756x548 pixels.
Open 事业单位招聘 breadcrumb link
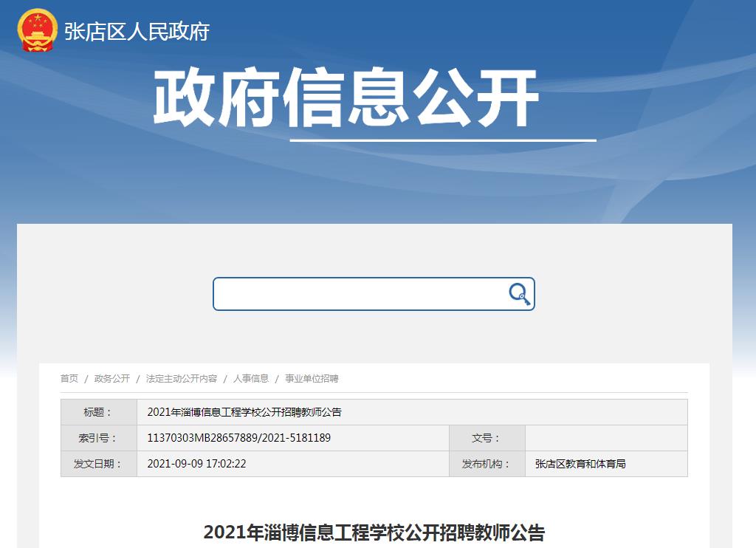312,379
